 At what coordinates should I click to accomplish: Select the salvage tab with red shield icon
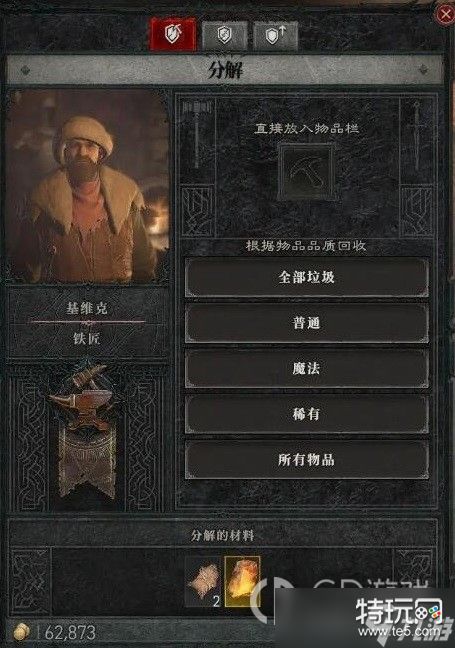[x=173, y=34]
